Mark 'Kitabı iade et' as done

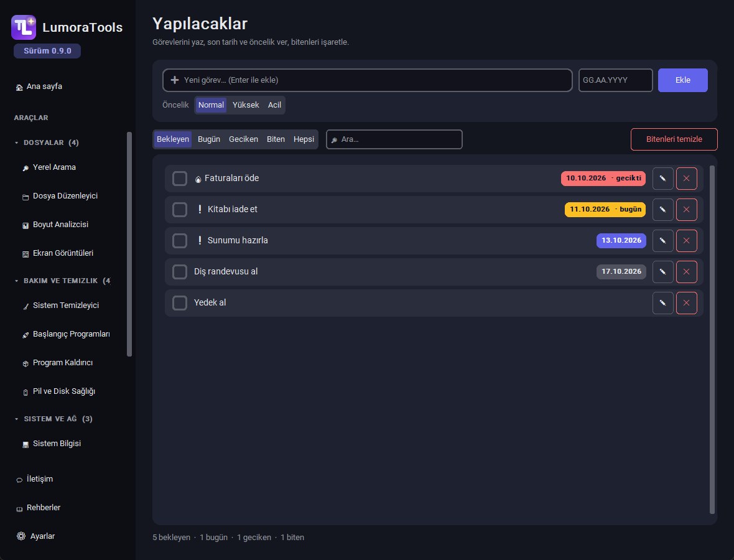180,209
